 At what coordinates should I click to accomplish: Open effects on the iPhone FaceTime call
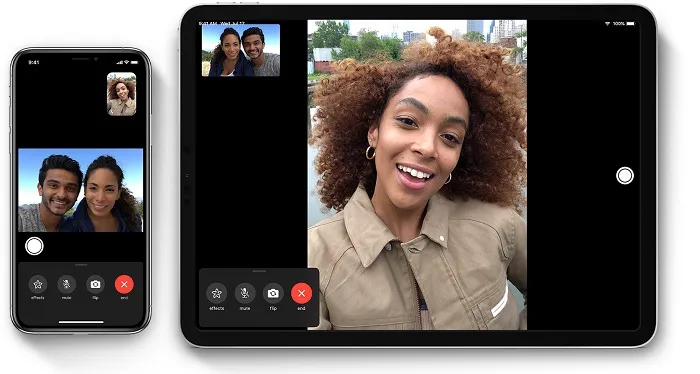(38, 284)
